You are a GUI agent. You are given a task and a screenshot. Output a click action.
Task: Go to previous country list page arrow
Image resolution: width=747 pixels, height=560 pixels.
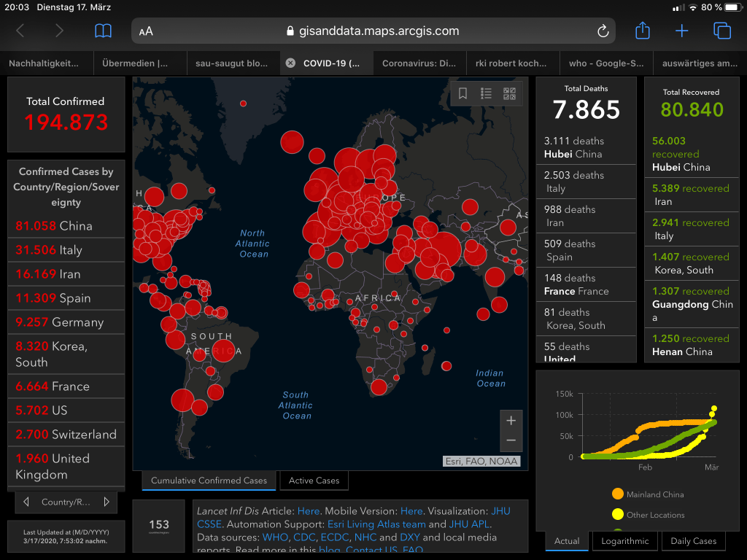(x=27, y=502)
